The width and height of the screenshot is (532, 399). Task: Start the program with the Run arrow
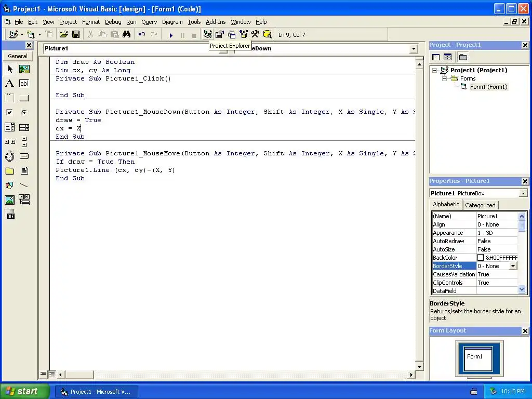pyautogui.click(x=171, y=35)
